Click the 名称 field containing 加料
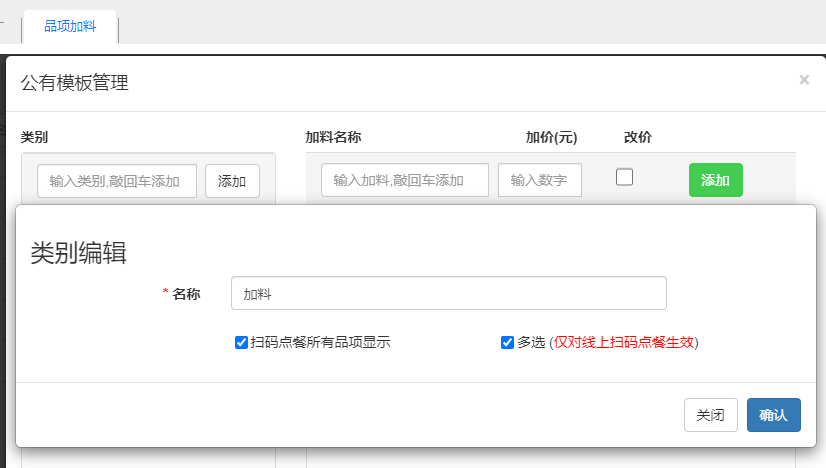Image resolution: width=826 pixels, height=468 pixels. (448, 294)
